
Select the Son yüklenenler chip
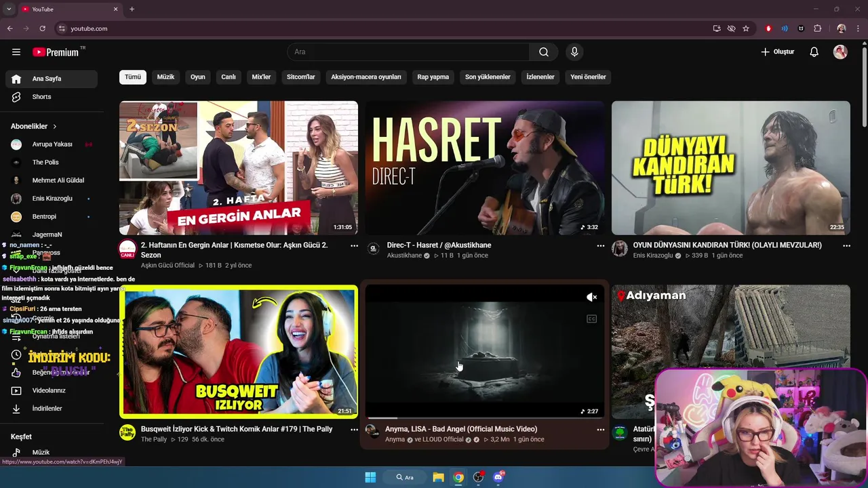click(488, 77)
